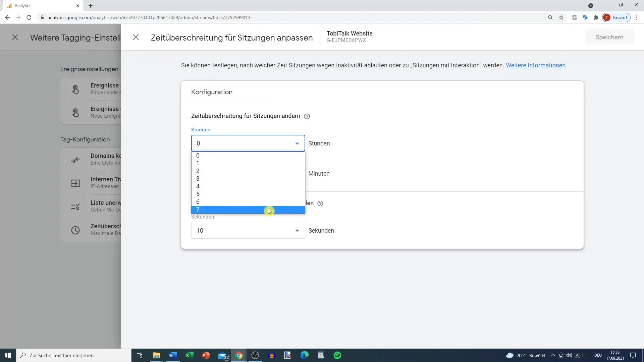Viewport: 644px width, 362px height.
Task: Click the address bar URL
Action: [x=149, y=17]
